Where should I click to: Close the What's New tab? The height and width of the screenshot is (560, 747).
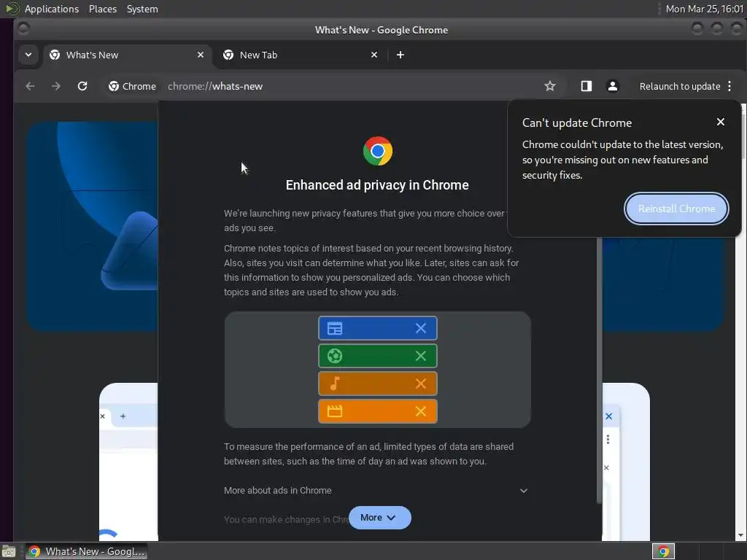click(201, 55)
